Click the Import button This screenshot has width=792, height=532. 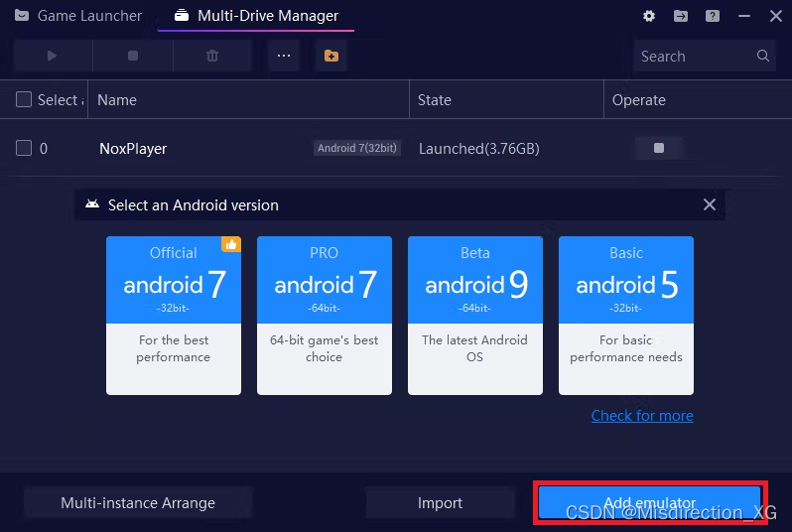click(440, 502)
